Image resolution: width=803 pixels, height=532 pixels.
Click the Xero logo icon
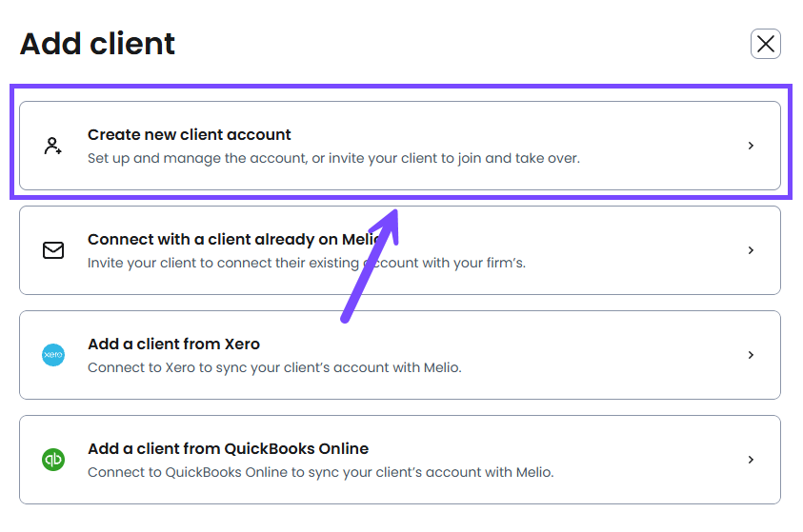click(53, 355)
